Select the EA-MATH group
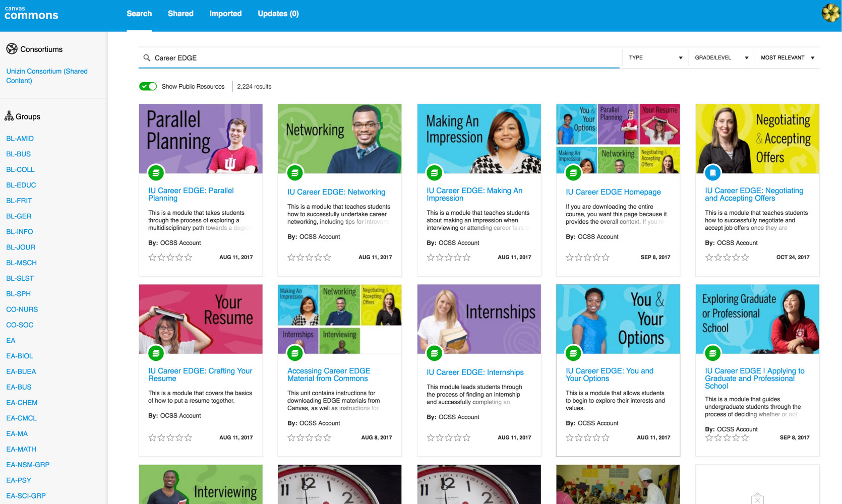This screenshot has height=504, width=842. click(21, 449)
